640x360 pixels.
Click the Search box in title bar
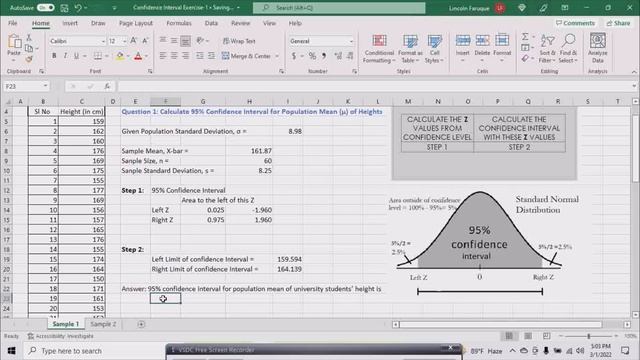(339, 8)
